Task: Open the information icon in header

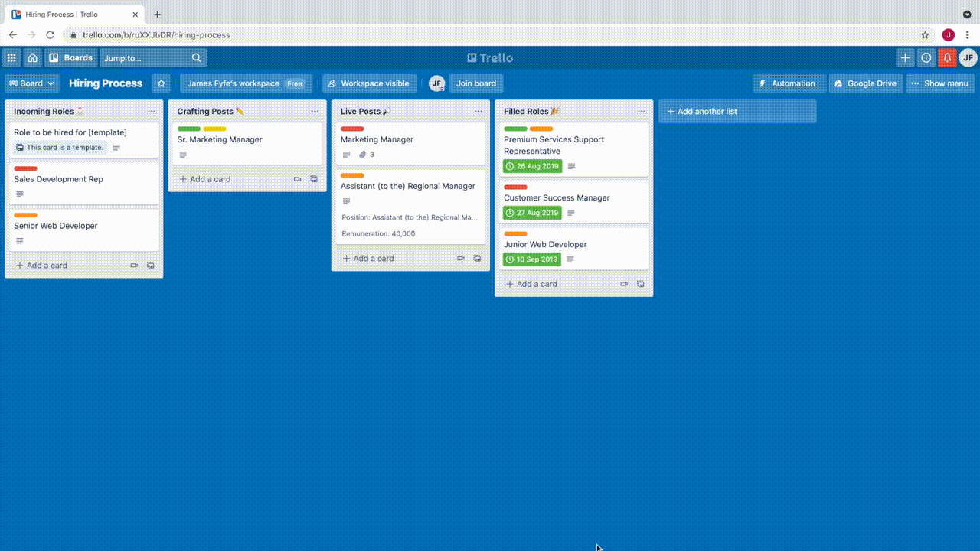Action: point(926,57)
